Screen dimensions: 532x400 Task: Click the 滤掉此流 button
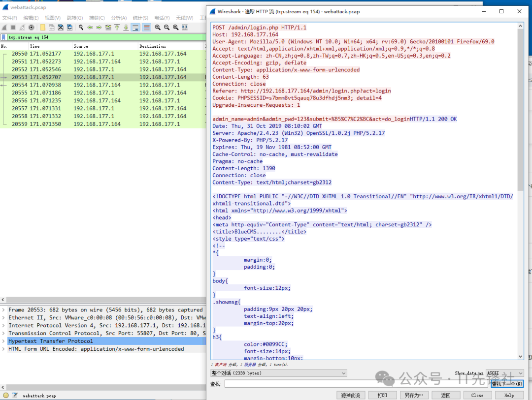(351, 395)
